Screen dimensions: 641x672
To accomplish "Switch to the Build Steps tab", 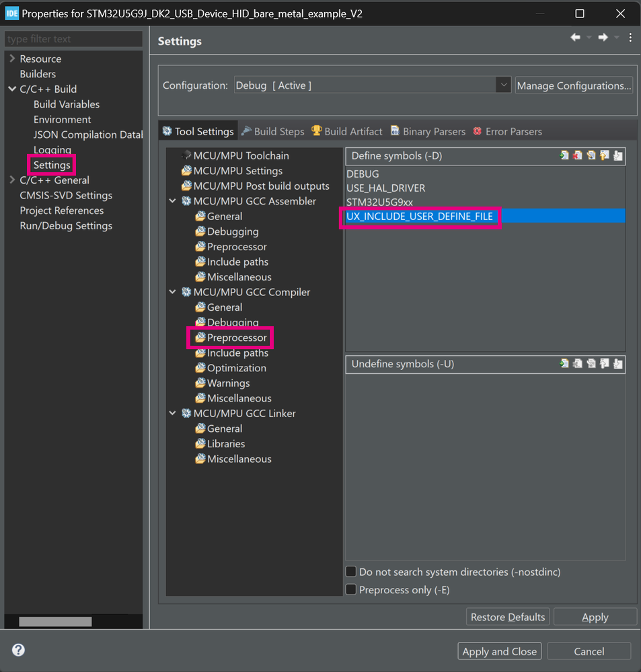I will pos(273,131).
